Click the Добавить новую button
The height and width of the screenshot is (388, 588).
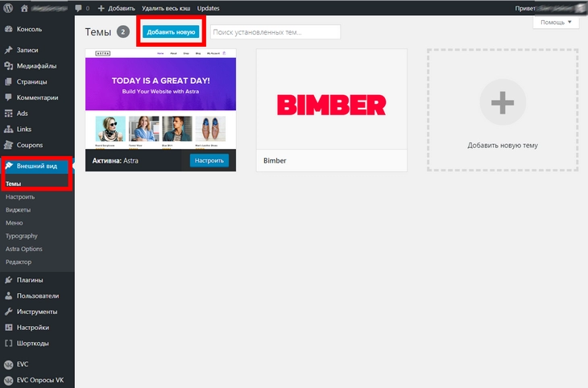tap(171, 32)
